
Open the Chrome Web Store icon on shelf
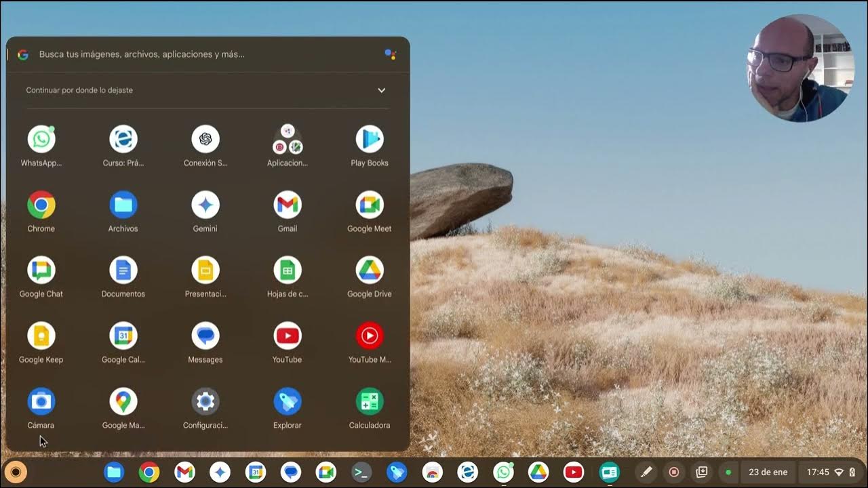432,472
